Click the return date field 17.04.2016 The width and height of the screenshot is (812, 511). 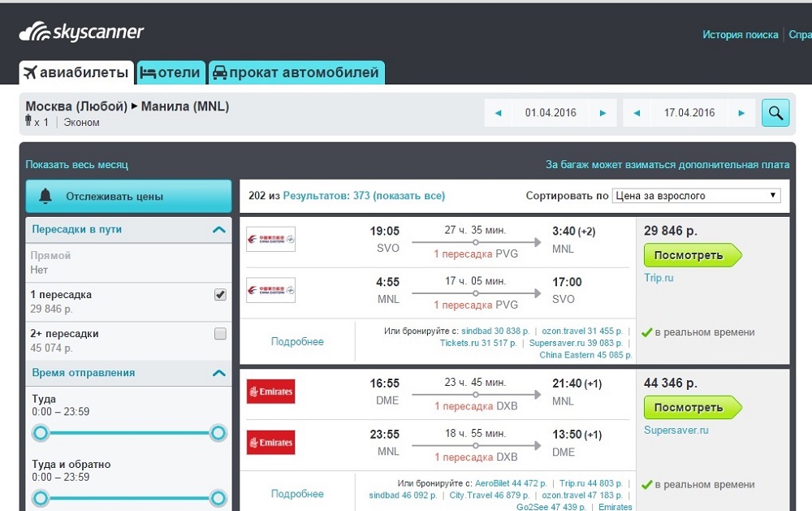[x=689, y=113]
